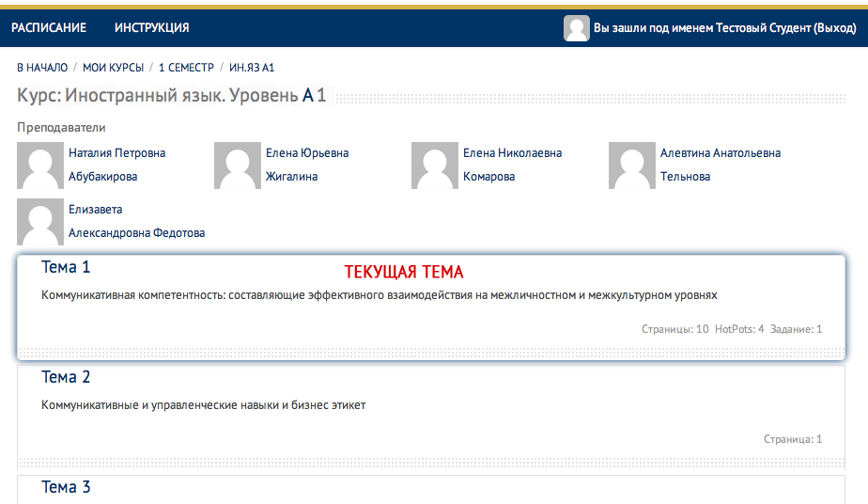
Task: Go to В НАЧАЛО breadcrumb
Action: pos(42,68)
